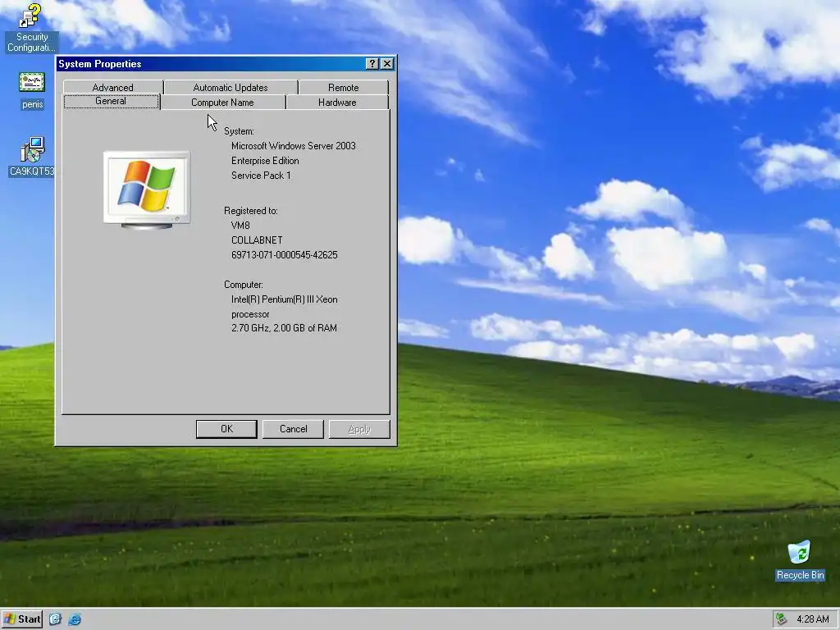Select the CA9KQT53 installer desktop icon
This screenshot has height=630, width=840.
point(31,157)
